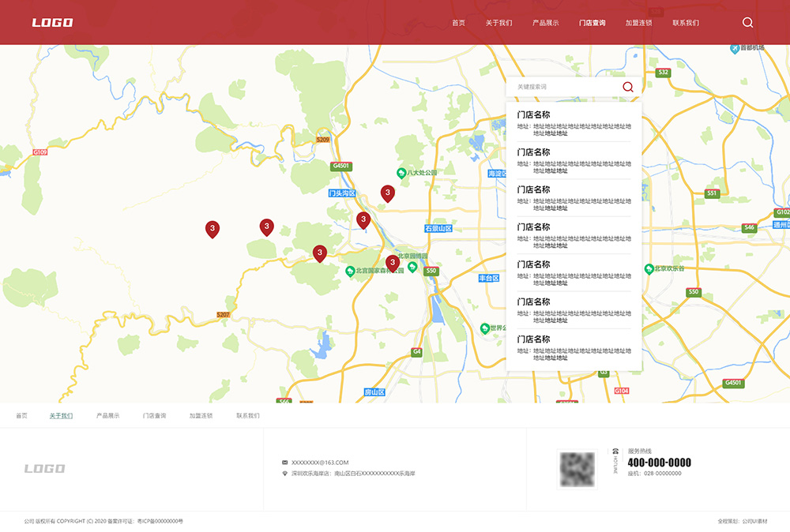Open 首页 in the header navigation

point(458,23)
